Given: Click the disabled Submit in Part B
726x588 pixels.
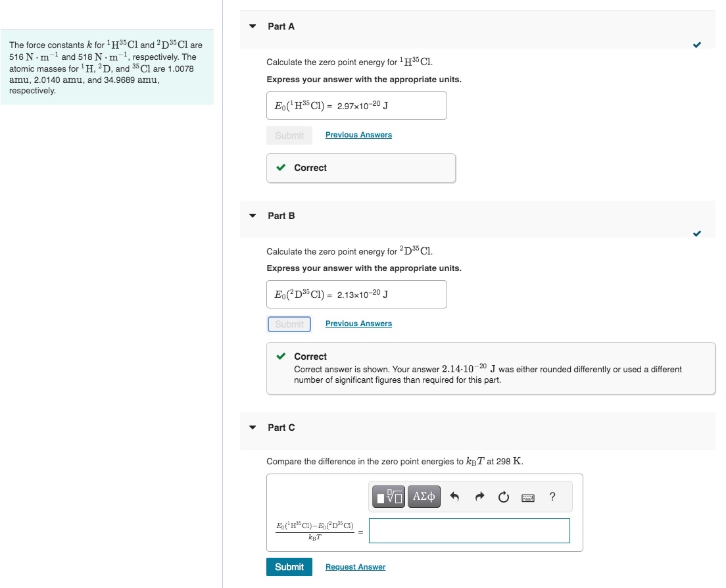Looking at the screenshot, I should (x=289, y=324).
